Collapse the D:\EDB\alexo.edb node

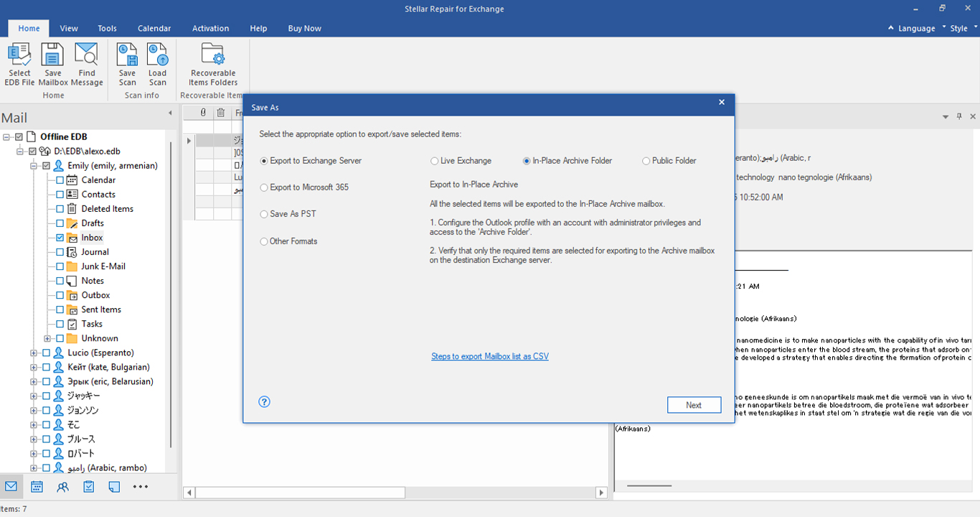[x=20, y=152]
